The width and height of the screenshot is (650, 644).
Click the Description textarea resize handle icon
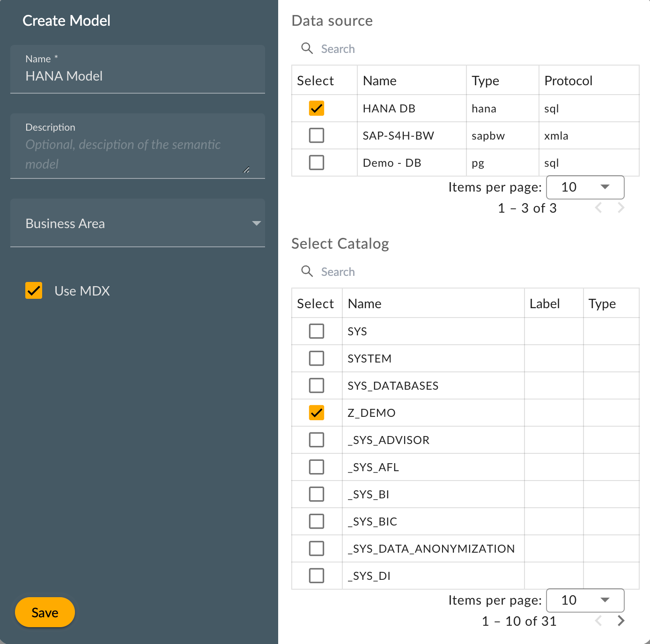(x=246, y=170)
